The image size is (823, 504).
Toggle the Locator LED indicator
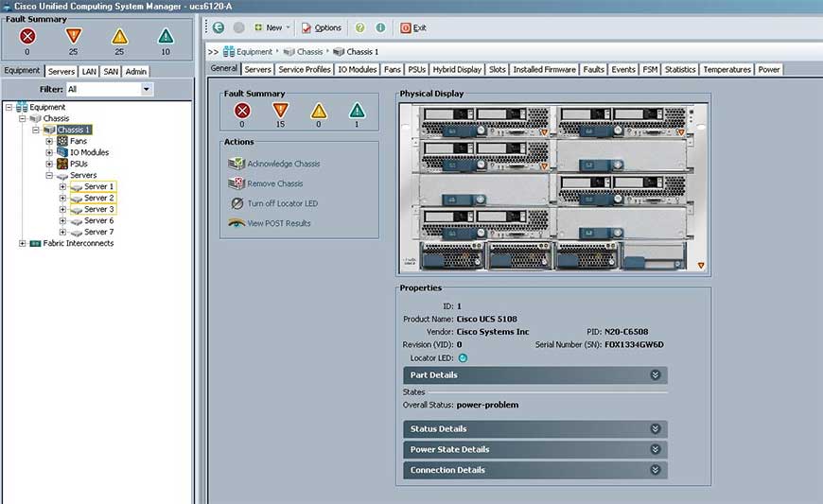pos(463,358)
